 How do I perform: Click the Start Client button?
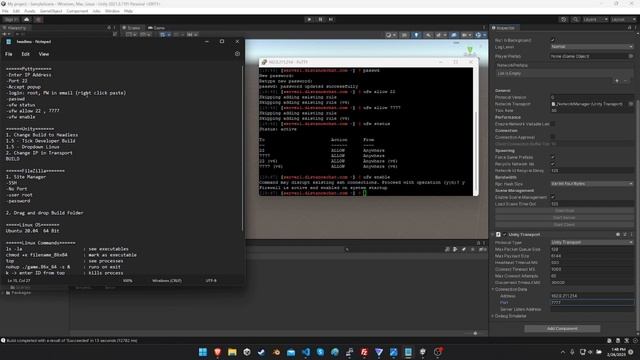tap(564, 224)
